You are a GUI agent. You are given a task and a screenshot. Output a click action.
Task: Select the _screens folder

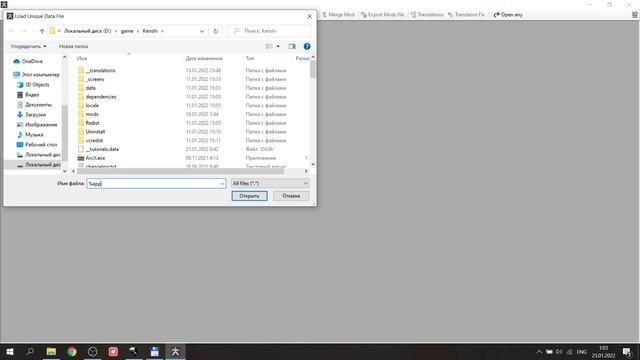[x=95, y=79]
